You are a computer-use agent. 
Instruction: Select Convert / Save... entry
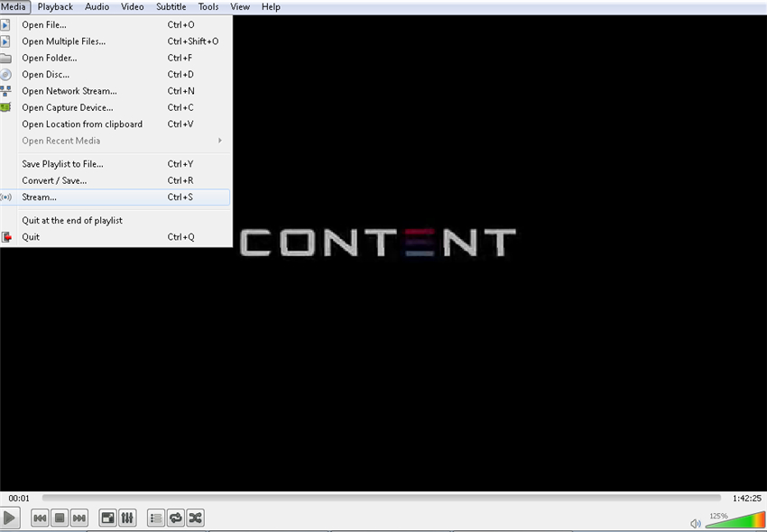click(x=116, y=180)
